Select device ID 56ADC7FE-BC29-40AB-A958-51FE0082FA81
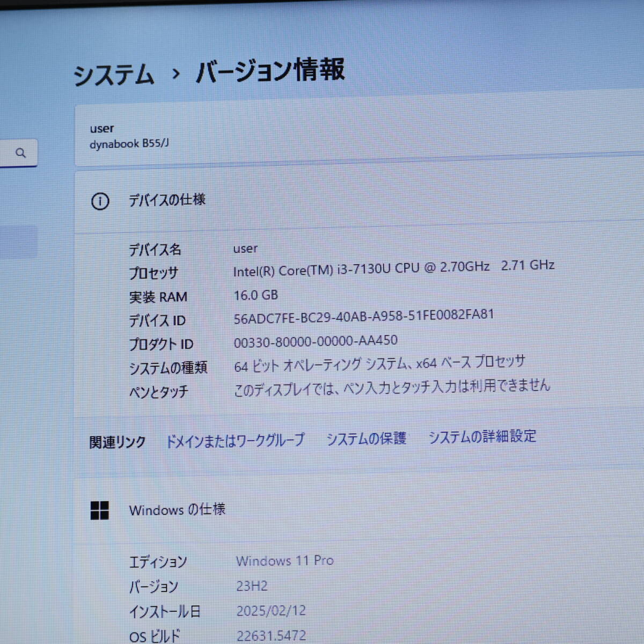644x644 pixels. click(x=364, y=316)
